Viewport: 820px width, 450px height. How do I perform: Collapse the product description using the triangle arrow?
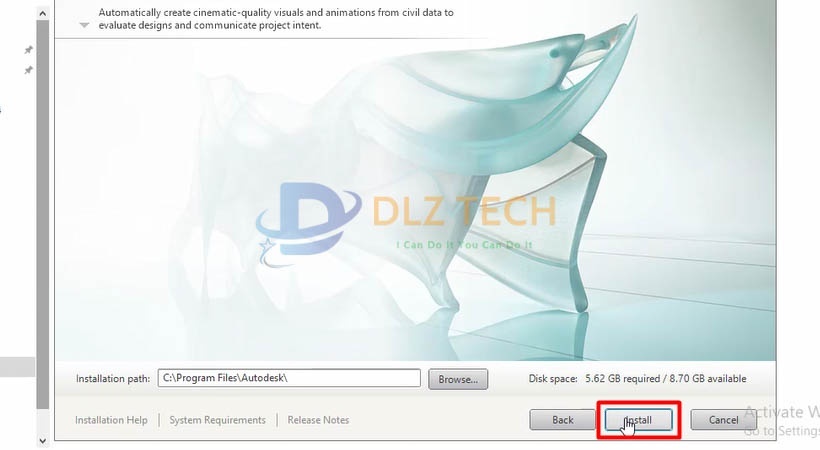84,25
